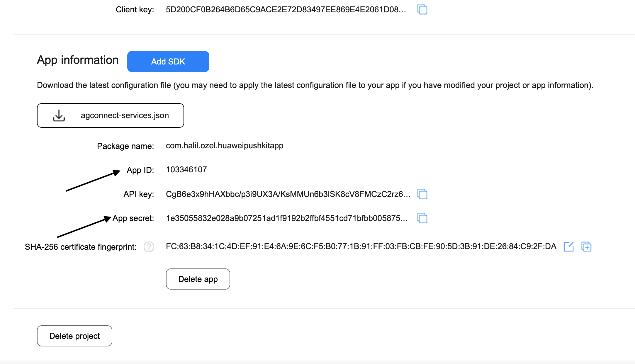Select the package name com.halil.ozel.huaweipushkitapp

pos(225,146)
